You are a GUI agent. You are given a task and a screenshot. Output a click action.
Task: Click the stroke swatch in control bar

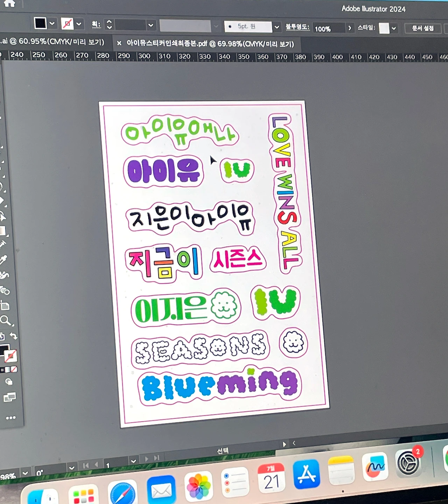coord(67,24)
